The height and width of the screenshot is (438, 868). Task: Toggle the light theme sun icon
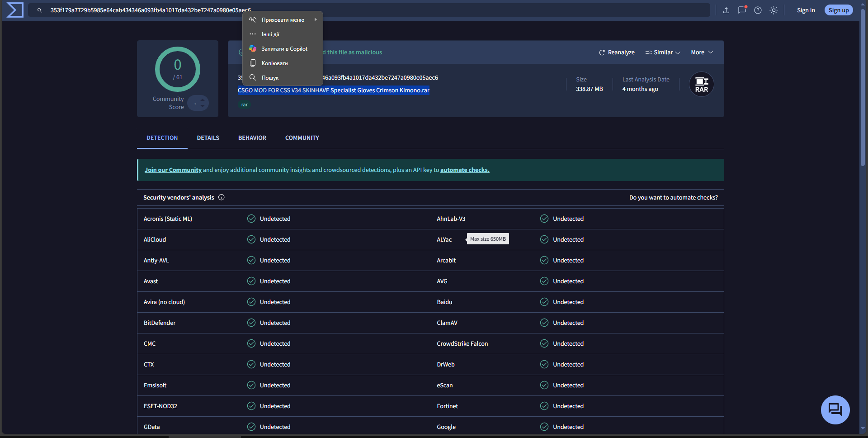[774, 10]
